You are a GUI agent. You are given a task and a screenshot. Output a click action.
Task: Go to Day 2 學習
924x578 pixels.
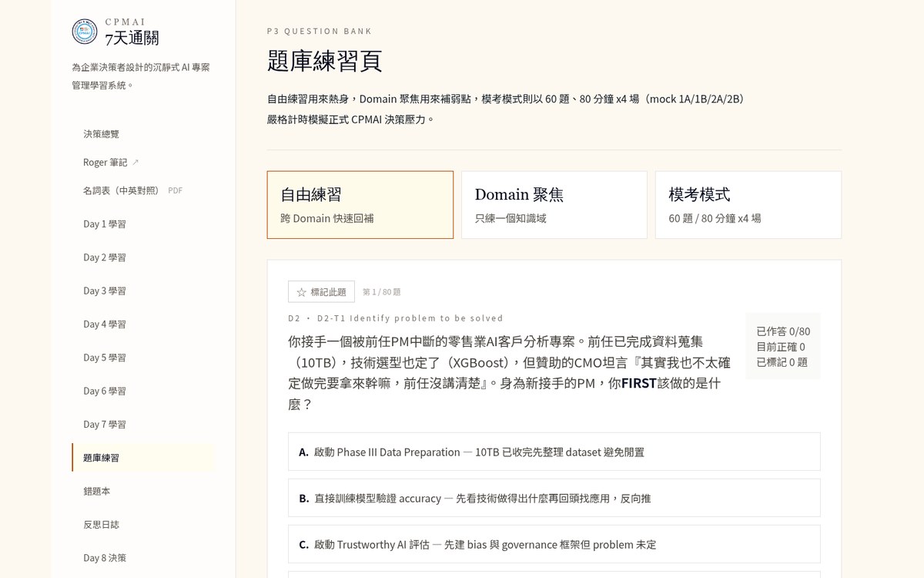[143, 257]
